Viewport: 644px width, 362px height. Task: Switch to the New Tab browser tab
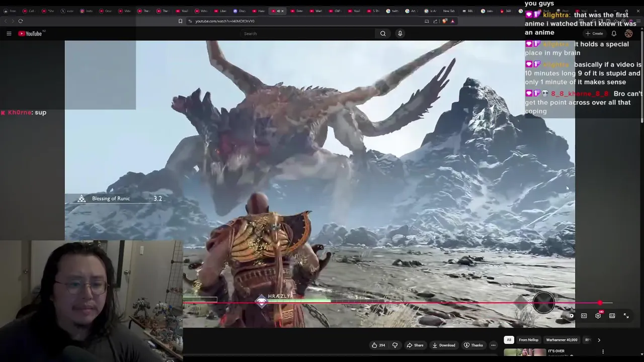pos(448,11)
